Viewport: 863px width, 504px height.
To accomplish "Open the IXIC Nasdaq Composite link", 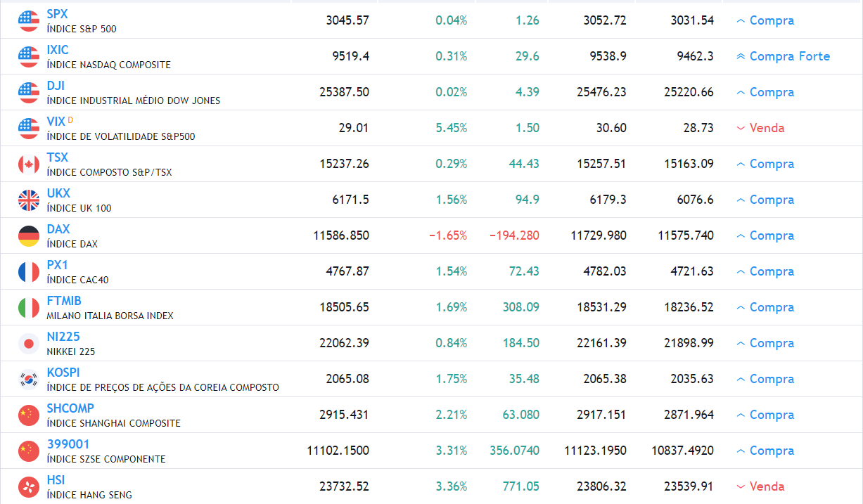I will click(56, 49).
